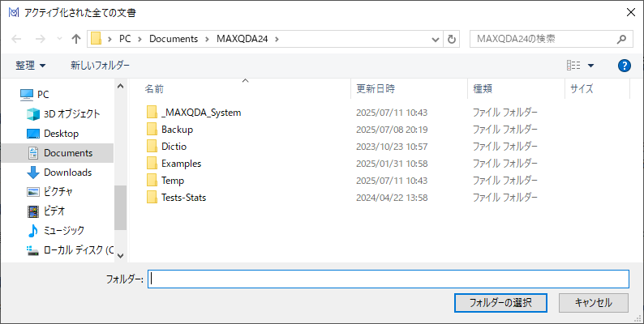
Task: Select the Temp folder name
Action: tap(173, 181)
